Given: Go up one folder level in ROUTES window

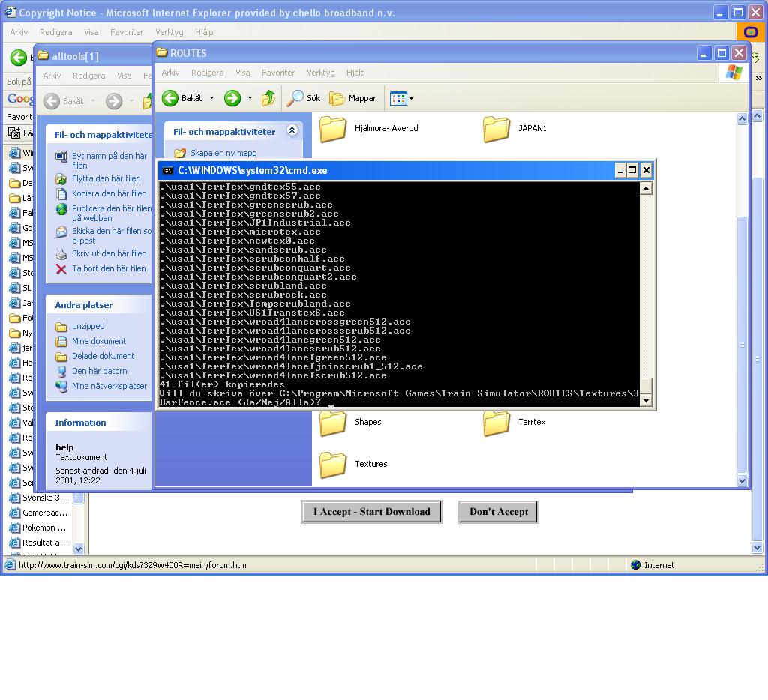Looking at the screenshot, I should coord(268,98).
